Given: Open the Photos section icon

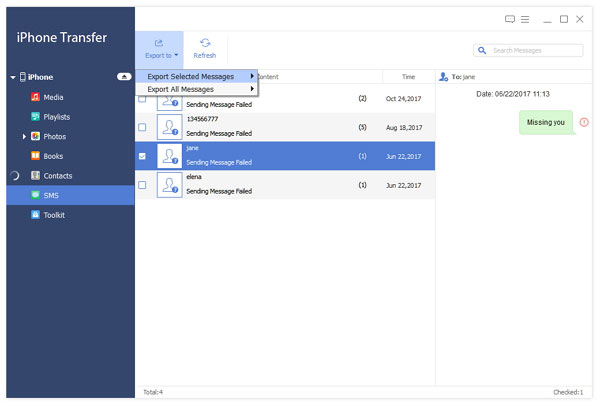Looking at the screenshot, I should (x=35, y=136).
